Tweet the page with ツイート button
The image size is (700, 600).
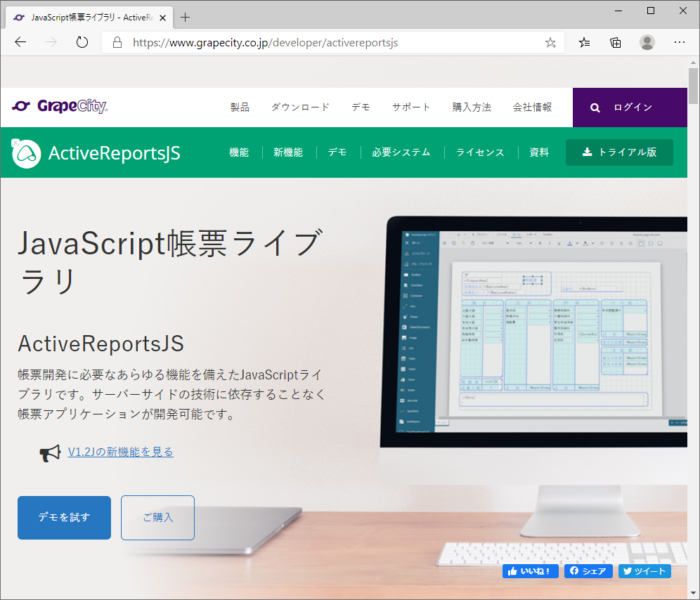644,571
